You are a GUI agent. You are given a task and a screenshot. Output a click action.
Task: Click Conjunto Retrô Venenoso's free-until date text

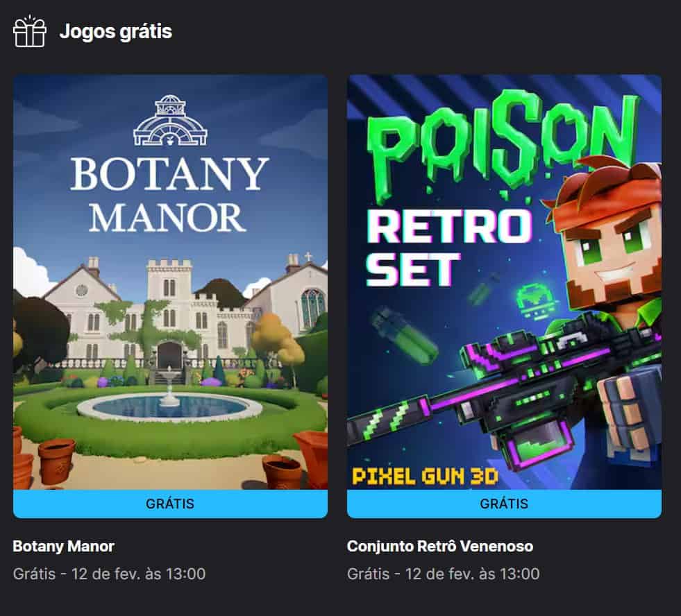444,574
